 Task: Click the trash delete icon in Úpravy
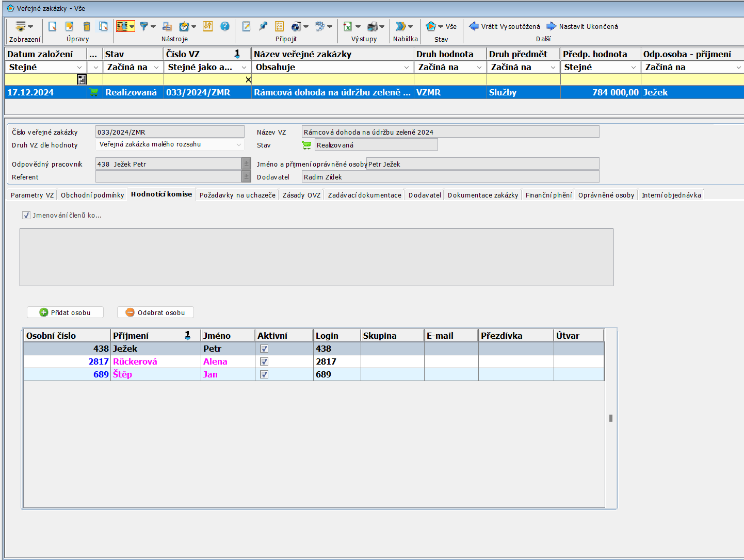click(87, 26)
